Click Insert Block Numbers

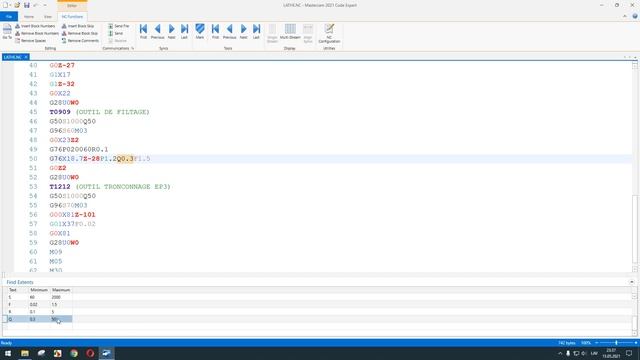pyautogui.click(x=35, y=26)
